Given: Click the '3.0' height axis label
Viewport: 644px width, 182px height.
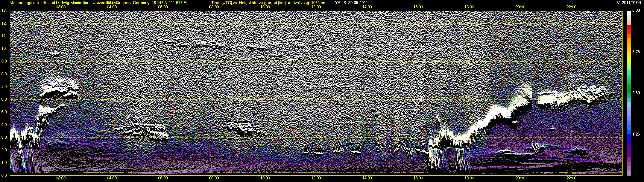Looking at the screenshot, I should 4,137.
